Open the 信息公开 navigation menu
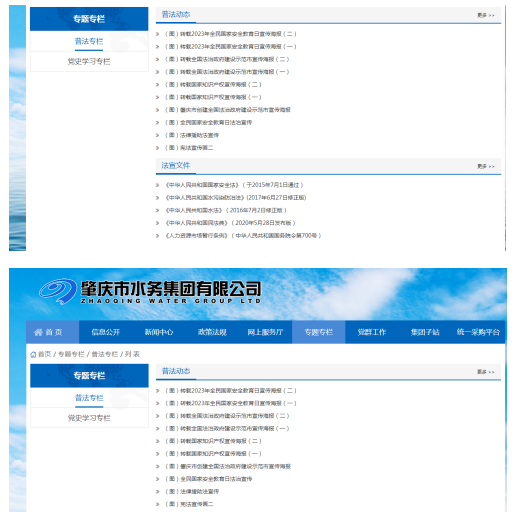 click(x=106, y=332)
